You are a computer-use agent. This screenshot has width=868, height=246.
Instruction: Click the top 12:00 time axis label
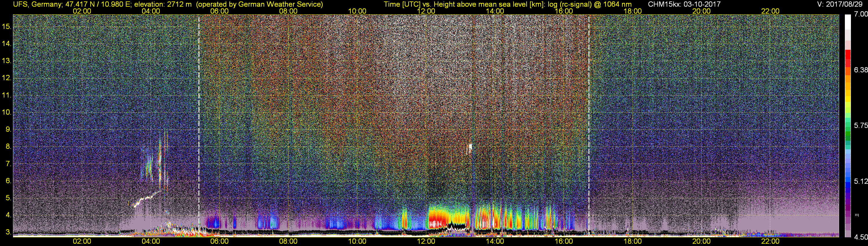(x=426, y=11)
